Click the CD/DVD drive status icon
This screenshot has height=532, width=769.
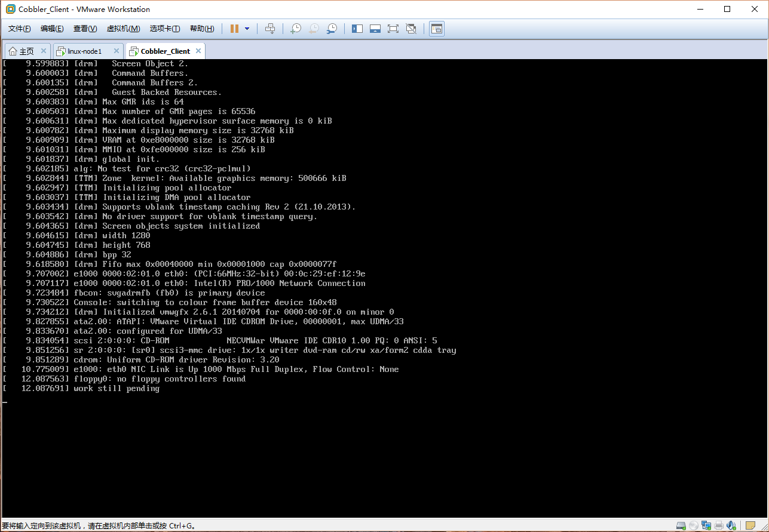(694, 526)
